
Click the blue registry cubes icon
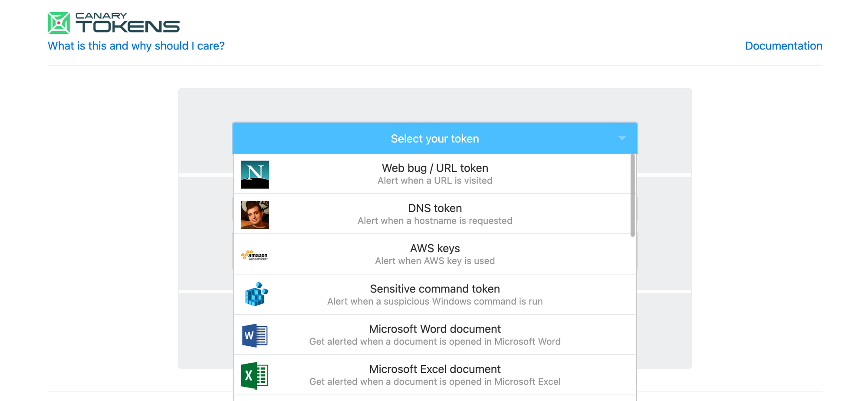coord(256,294)
